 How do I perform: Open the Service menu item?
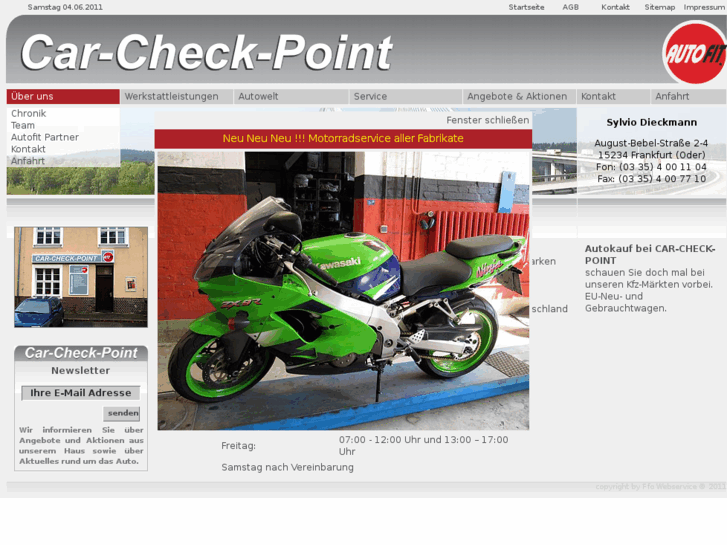point(406,96)
